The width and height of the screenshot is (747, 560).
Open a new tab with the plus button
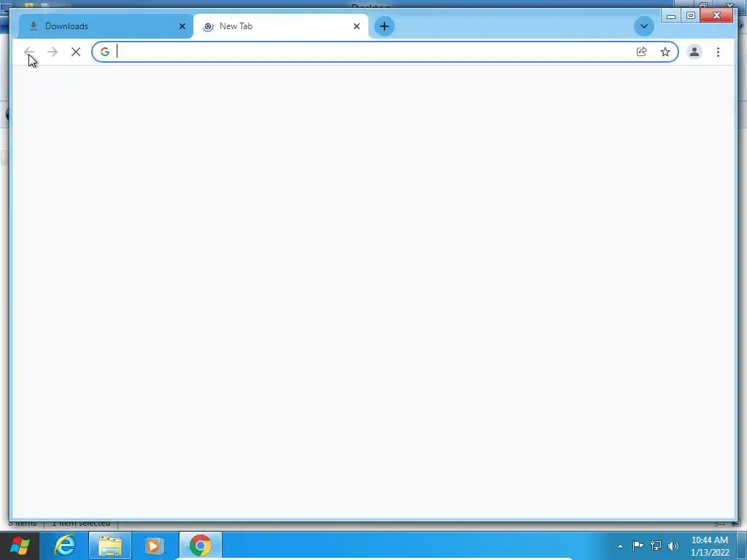384,26
